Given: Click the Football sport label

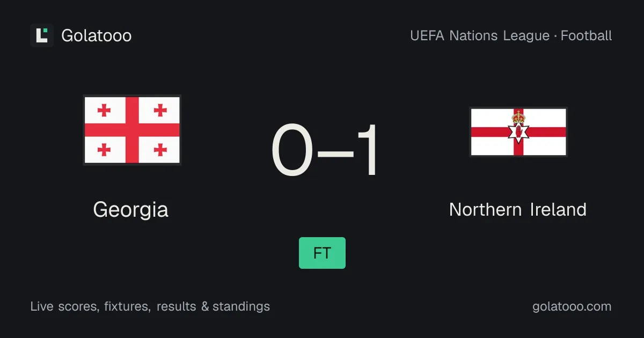Looking at the screenshot, I should pos(587,36).
